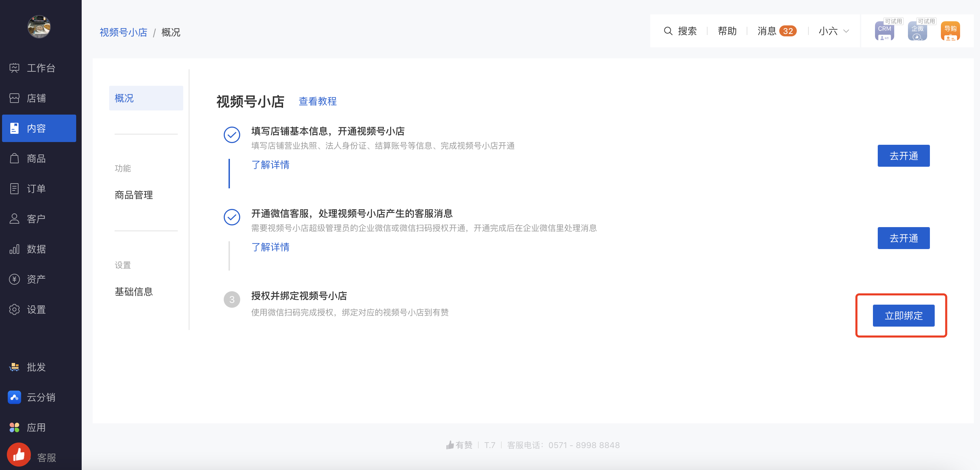Click the 资产 yen coin icon
Image resolution: width=980 pixels, height=470 pixels.
14,279
